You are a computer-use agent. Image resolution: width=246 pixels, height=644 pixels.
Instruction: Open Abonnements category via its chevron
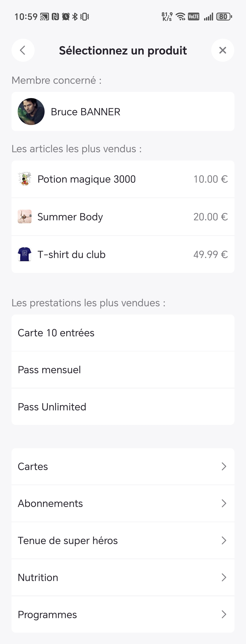tap(224, 504)
